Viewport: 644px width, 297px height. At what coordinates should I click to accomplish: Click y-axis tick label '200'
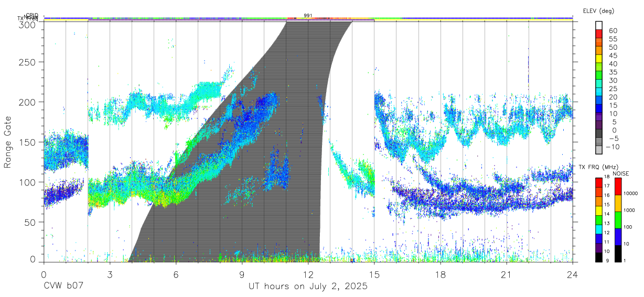click(28, 102)
